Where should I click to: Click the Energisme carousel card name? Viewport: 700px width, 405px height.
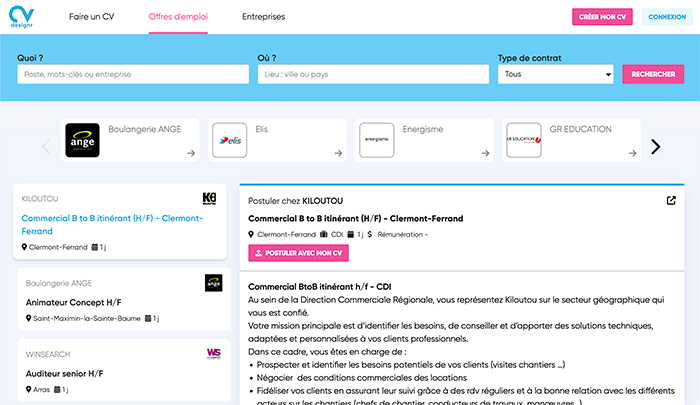tap(423, 129)
